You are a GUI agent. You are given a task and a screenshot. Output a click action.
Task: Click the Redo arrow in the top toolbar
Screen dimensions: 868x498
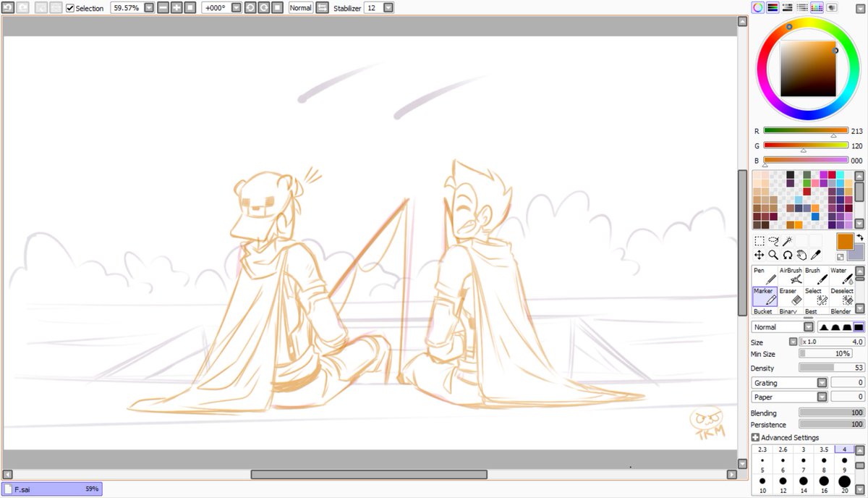(22, 7)
